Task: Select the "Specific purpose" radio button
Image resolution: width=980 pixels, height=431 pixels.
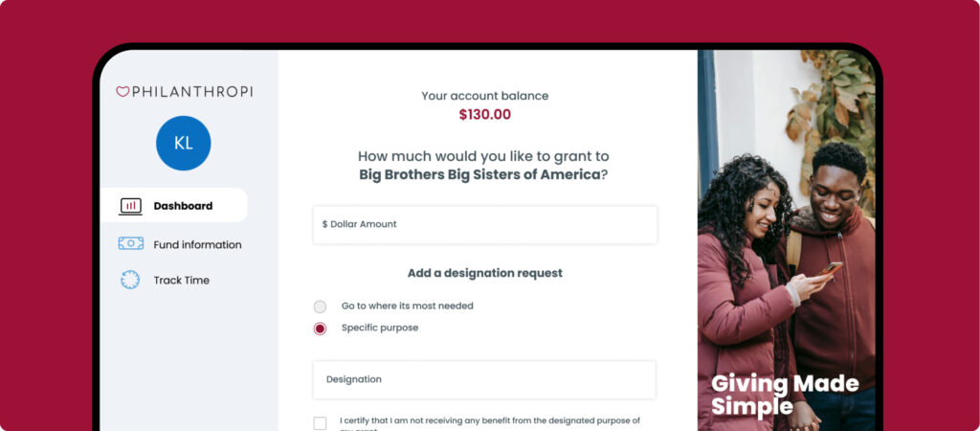Action: tap(320, 329)
